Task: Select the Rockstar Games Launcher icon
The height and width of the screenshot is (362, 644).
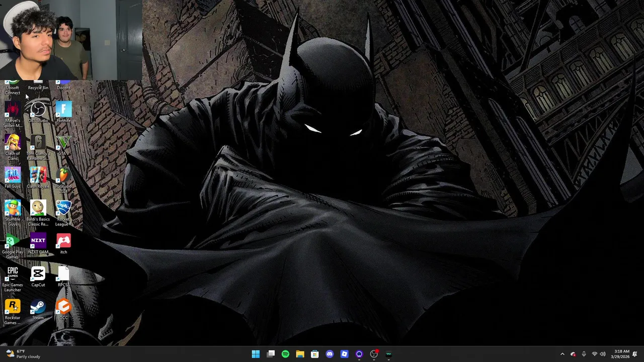Action: point(13,312)
